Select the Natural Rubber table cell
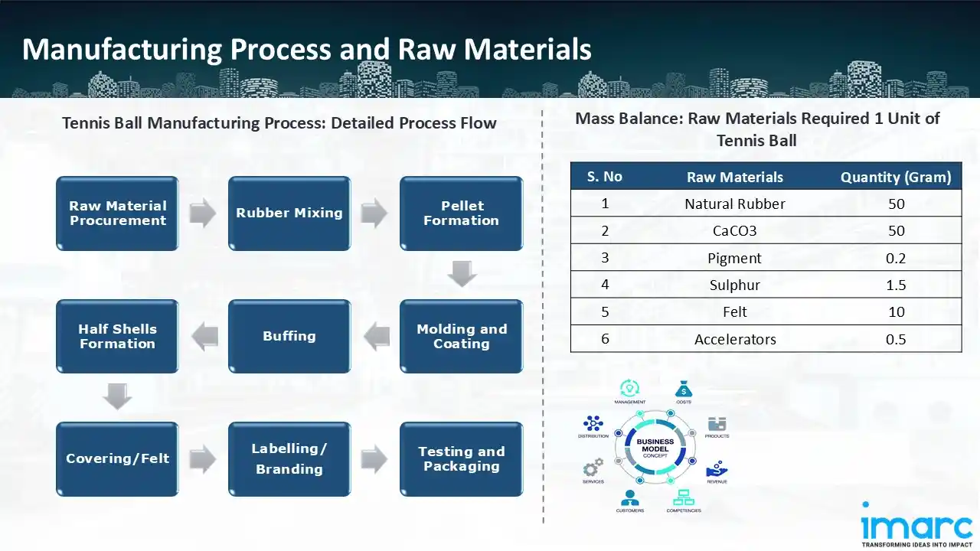This screenshot has height=551, width=980. click(x=734, y=204)
